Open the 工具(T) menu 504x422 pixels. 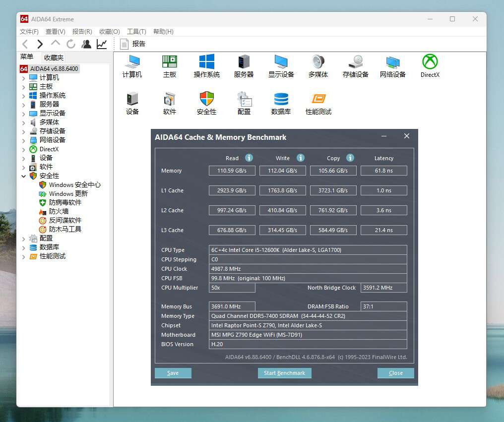[136, 31]
